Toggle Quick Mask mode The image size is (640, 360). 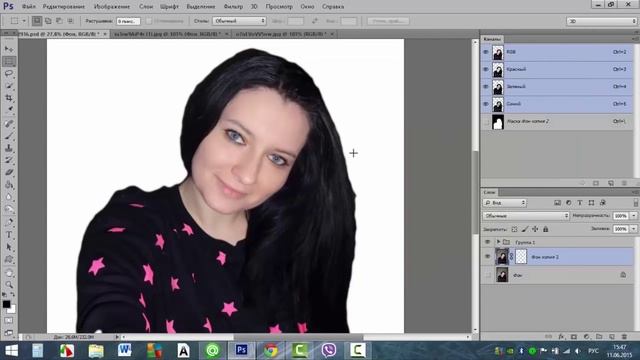pyautogui.click(x=9, y=321)
